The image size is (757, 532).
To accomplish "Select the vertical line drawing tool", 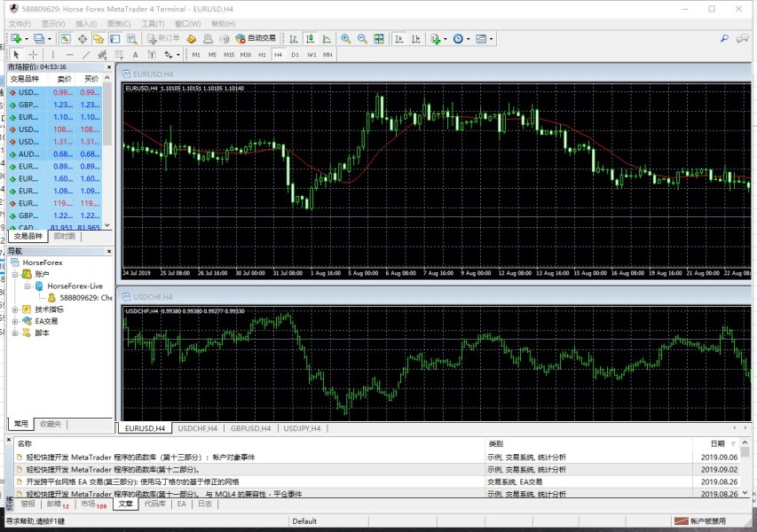I will pos(53,55).
